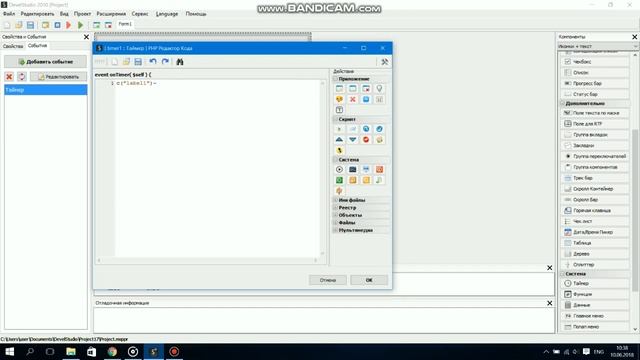Open Find with the binoculars icon
Image resolution: width=640 pixels, height=360 pixels.
[180, 62]
